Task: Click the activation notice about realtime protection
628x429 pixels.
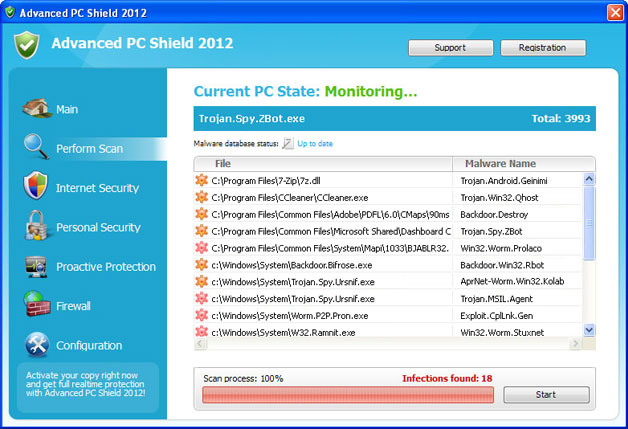Action: coord(85,384)
